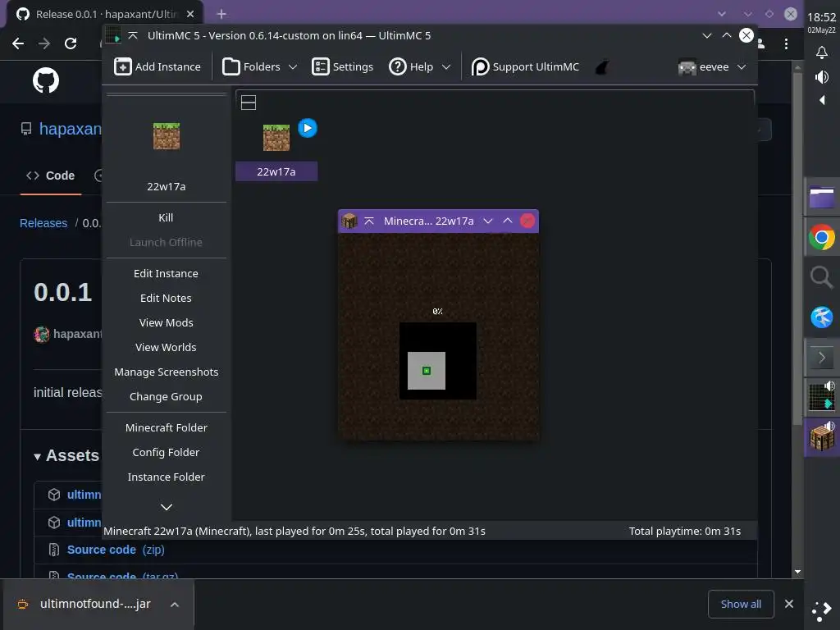Screen dimensions: 840x630
Task: Open the browser three-dot menu
Action: click(786, 44)
